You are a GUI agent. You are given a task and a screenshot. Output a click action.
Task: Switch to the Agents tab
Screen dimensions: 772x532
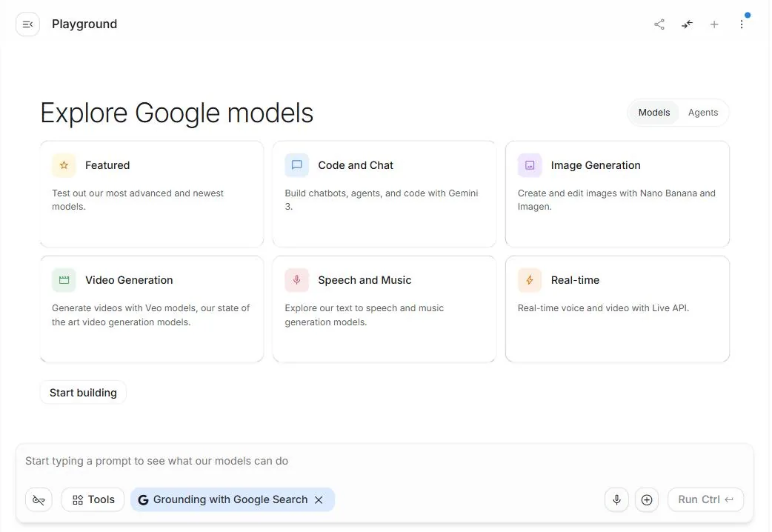tap(703, 113)
